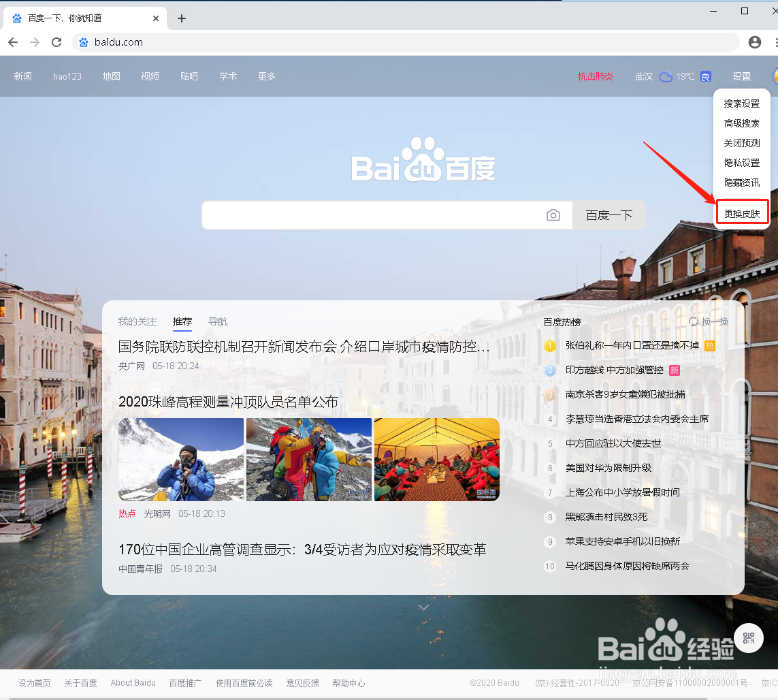This screenshot has height=700, width=778.
Task: Select 高级搜索 from the settings menu
Action: [x=742, y=123]
